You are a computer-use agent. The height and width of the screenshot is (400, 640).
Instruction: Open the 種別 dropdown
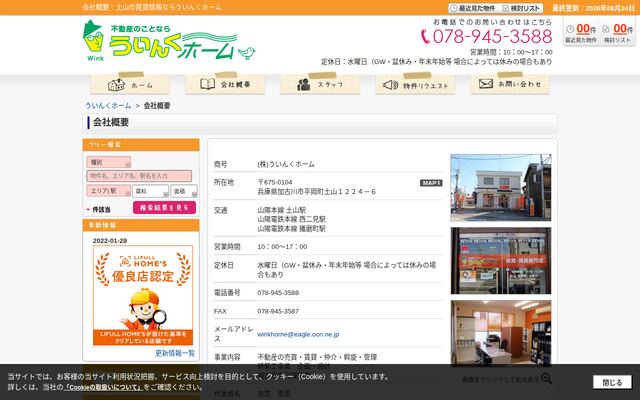109,162
